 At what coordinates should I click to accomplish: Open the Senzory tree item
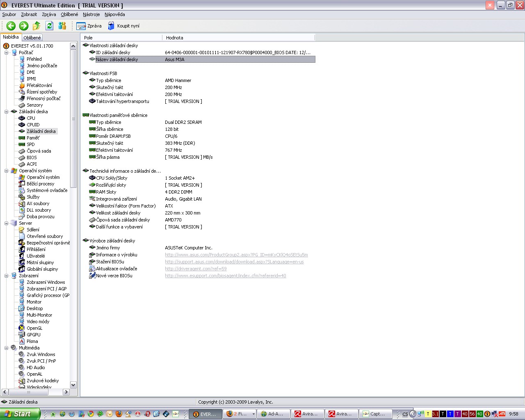(x=34, y=105)
